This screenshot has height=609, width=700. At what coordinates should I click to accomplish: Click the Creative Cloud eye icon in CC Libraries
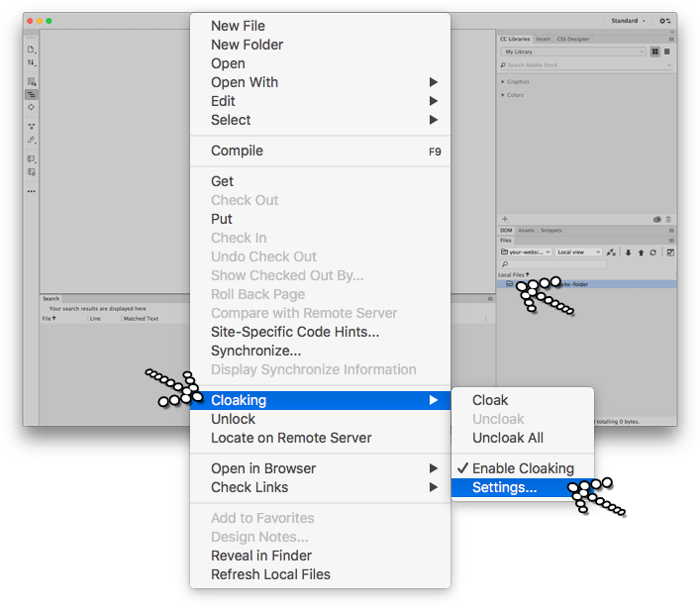click(657, 219)
